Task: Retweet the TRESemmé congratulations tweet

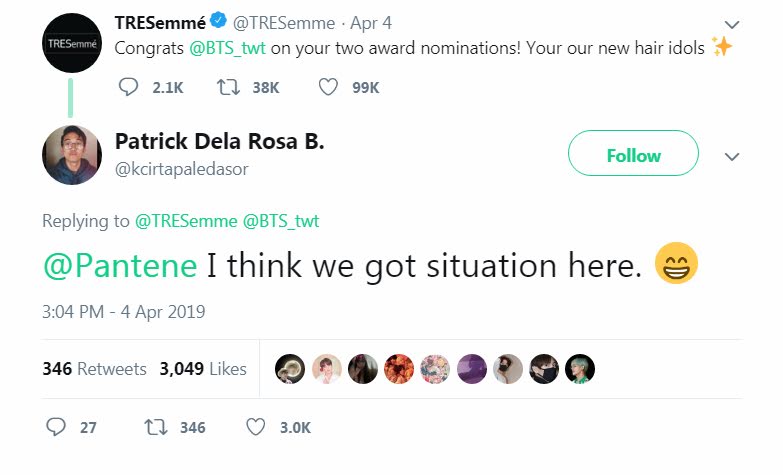Action: 228,87
